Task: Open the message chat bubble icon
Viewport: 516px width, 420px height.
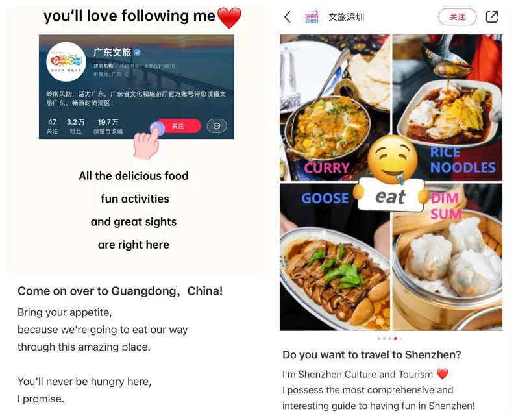Action: pos(217,126)
